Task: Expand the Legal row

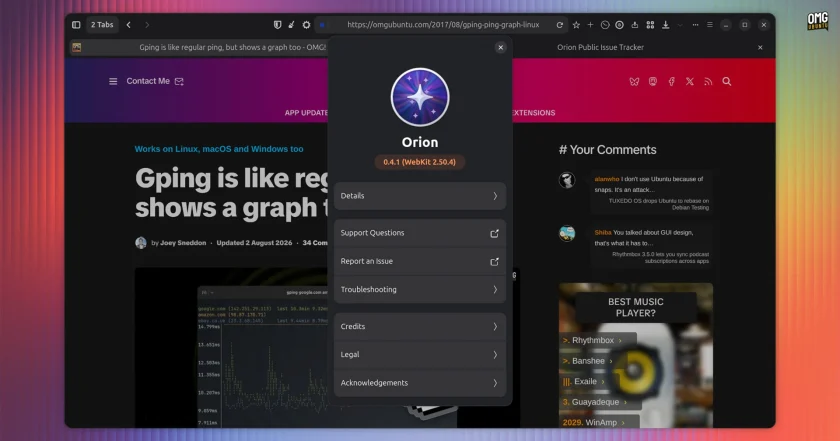Action: point(420,354)
